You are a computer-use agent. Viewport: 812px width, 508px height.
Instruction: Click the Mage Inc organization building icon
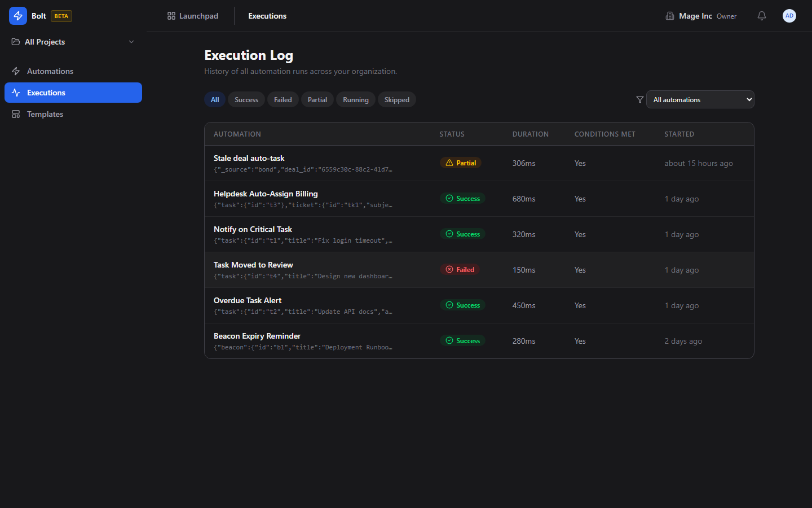[x=670, y=16]
